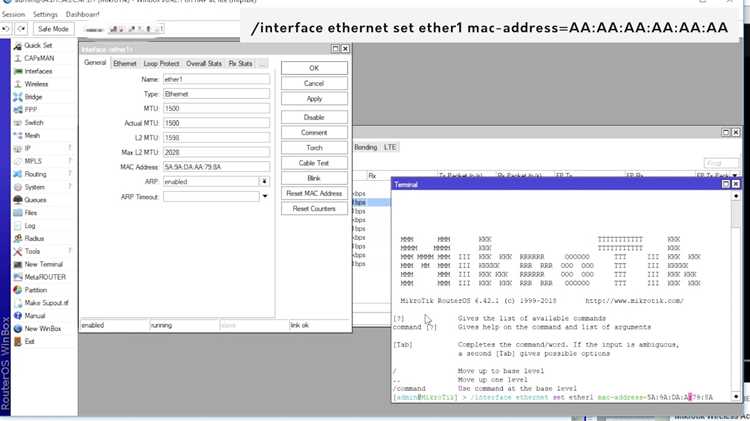Launch New WinBox from sidebar

pos(43,329)
